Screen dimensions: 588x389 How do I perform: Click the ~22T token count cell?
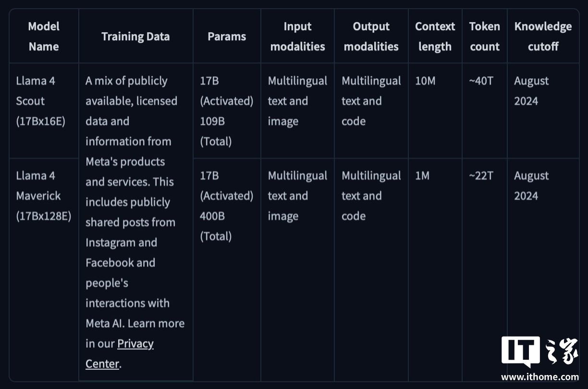click(x=481, y=176)
